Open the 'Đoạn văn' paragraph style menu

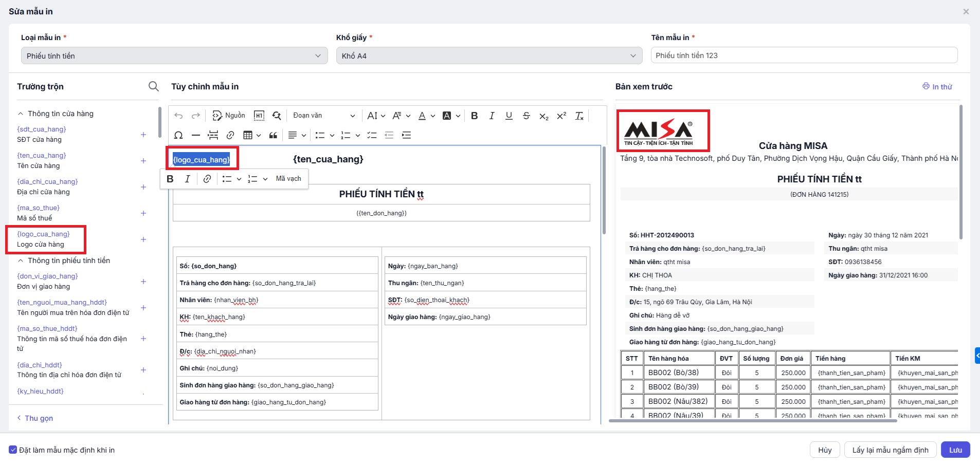tap(323, 116)
